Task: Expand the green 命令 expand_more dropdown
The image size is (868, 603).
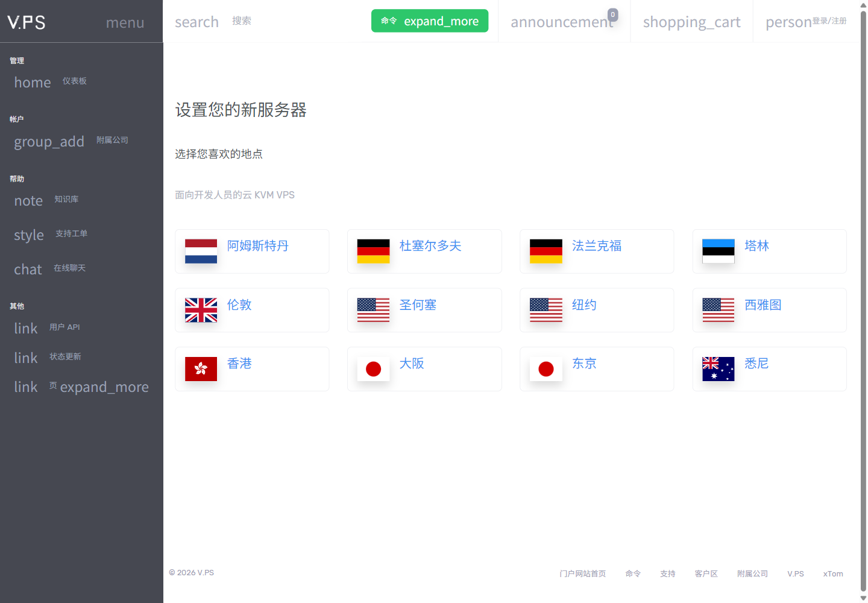Action: click(x=430, y=21)
